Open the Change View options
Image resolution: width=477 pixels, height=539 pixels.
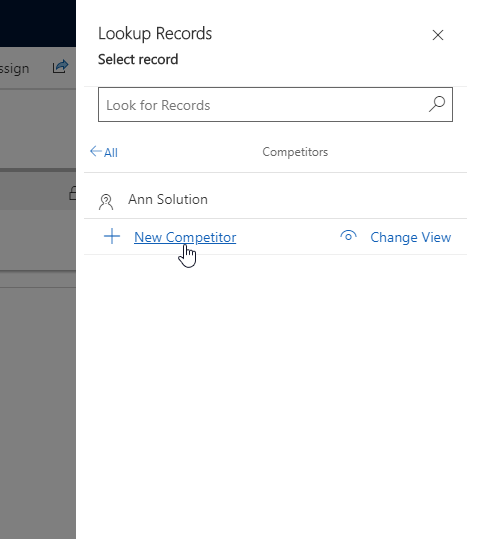[410, 237]
